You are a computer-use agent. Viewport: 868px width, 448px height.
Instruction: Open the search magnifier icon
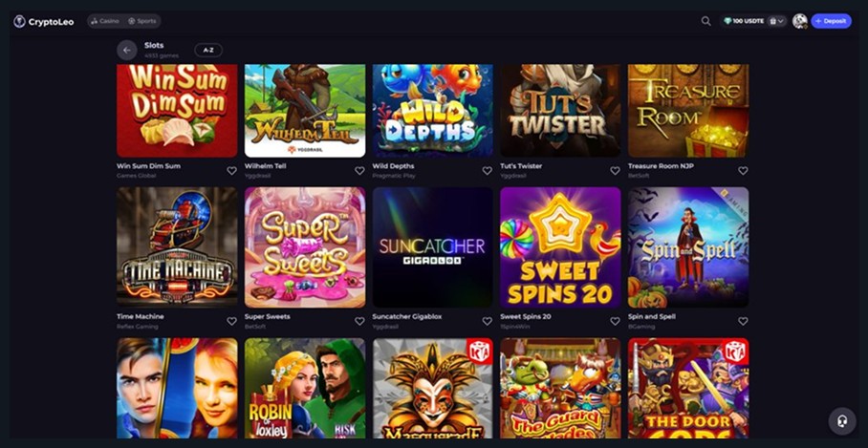pyautogui.click(x=705, y=21)
